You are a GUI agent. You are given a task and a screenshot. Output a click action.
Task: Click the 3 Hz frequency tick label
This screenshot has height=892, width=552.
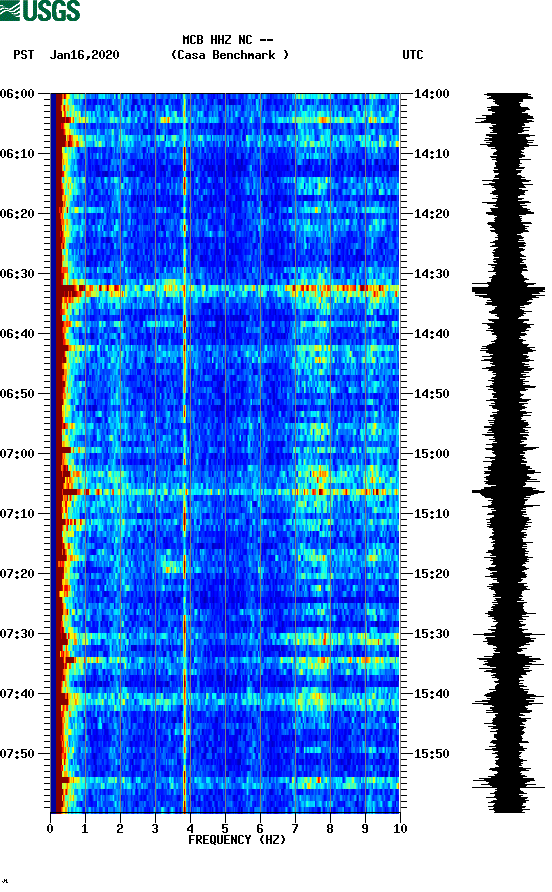(155, 829)
